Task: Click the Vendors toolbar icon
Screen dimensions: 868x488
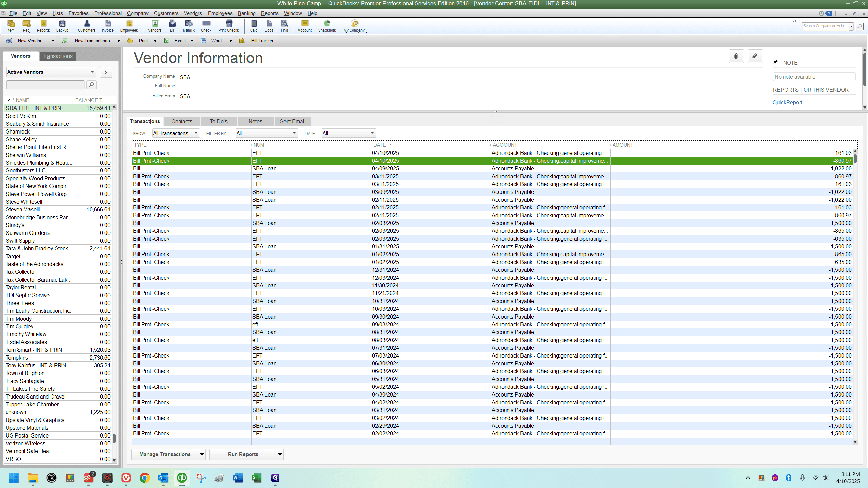Action: pyautogui.click(x=155, y=26)
